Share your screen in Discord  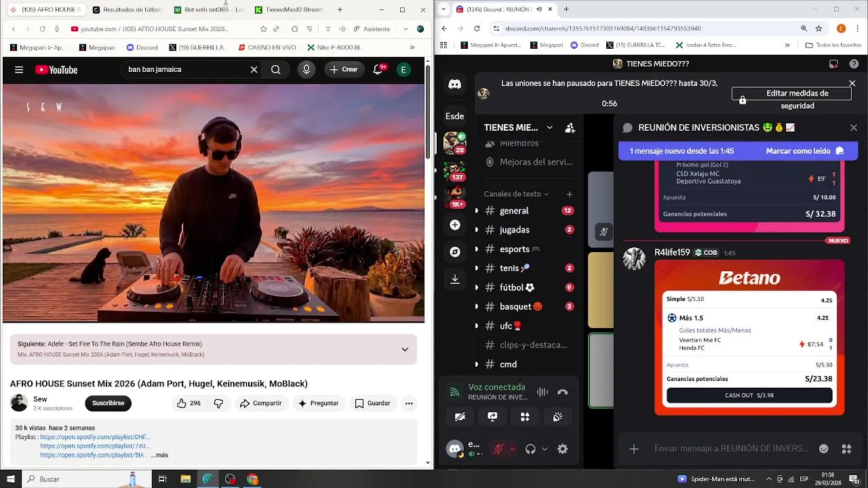pyautogui.click(x=492, y=417)
